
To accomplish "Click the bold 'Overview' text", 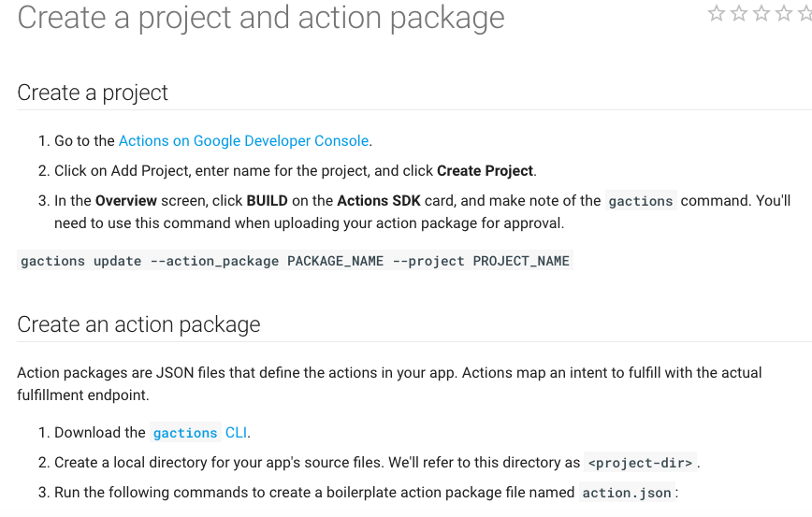I will click(126, 201).
